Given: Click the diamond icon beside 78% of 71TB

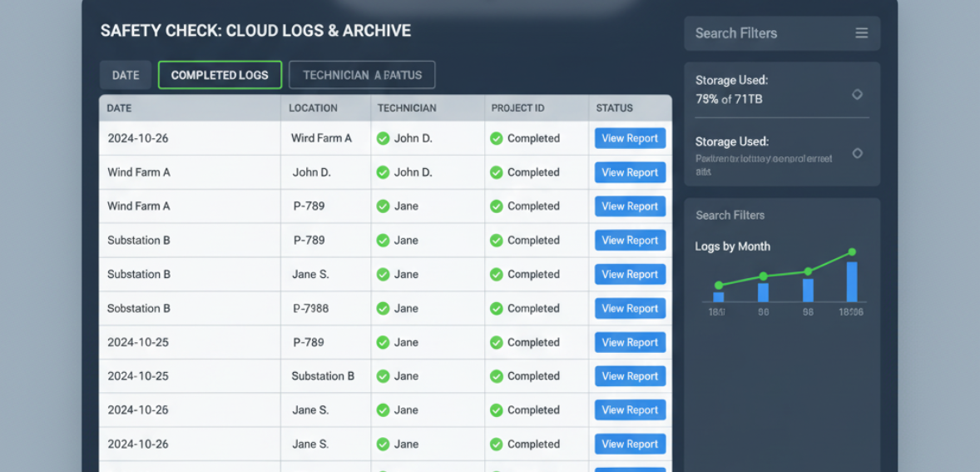Looking at the screenshot, I should click(x=857, y=95).
